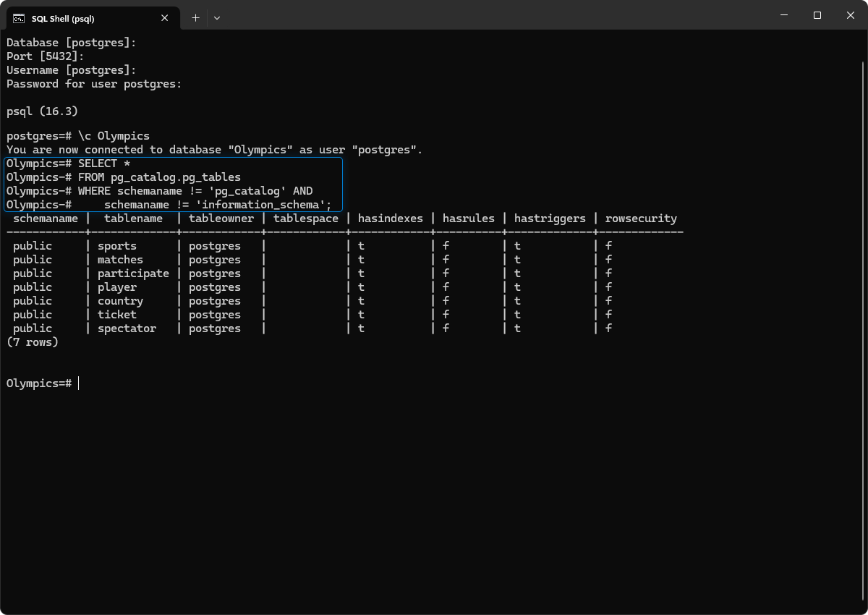Viewport: 868px width, 615px height.
Task: Click the 'ticket' table row
Action: (x=116, y=314)
